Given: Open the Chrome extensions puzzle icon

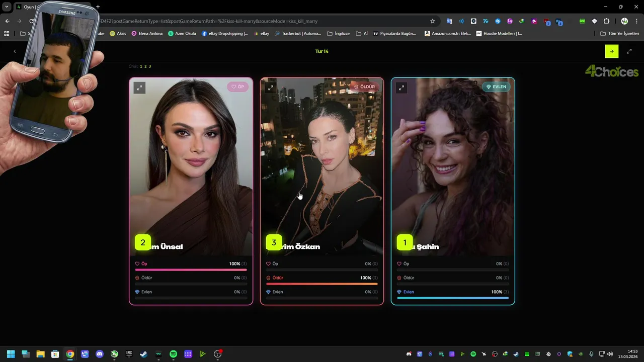Looking at the screenshot, I should click(606, 21).
